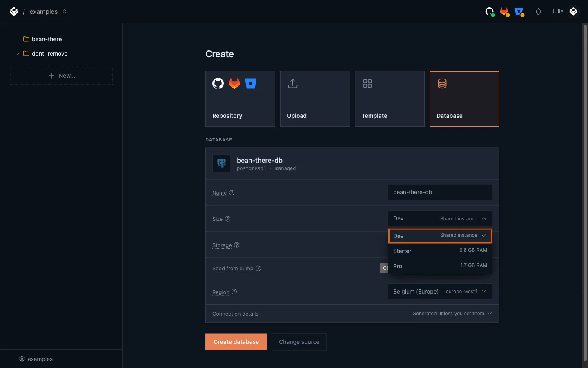Show help for Seed from dump
The width and height of the screenshot is (588, 368).
click(258, 268)
